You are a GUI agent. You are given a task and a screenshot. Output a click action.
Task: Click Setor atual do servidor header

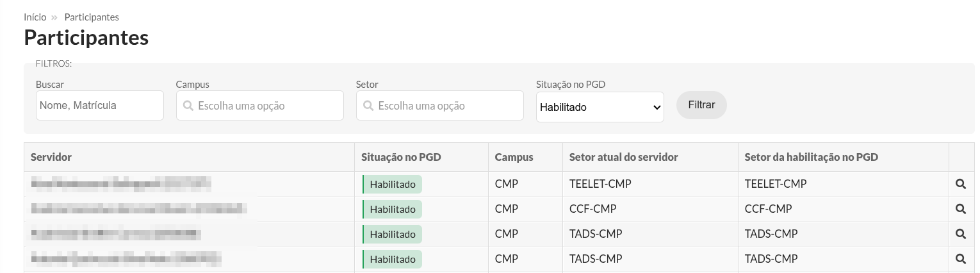pyautogui.click(x=623, y=157)
